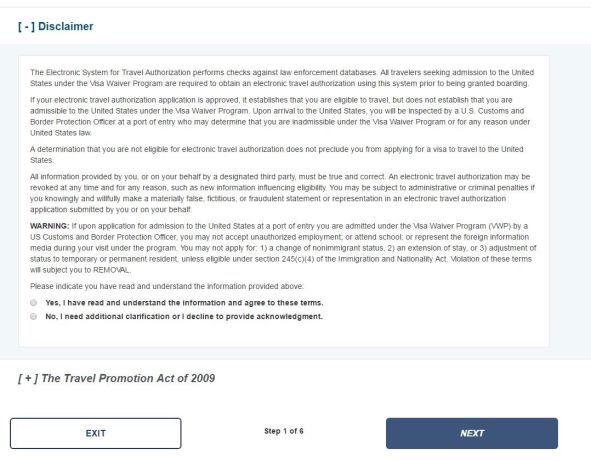
Task: Click the paragraph starting 'A determination that you are'
Action: [x=277, y=155]
